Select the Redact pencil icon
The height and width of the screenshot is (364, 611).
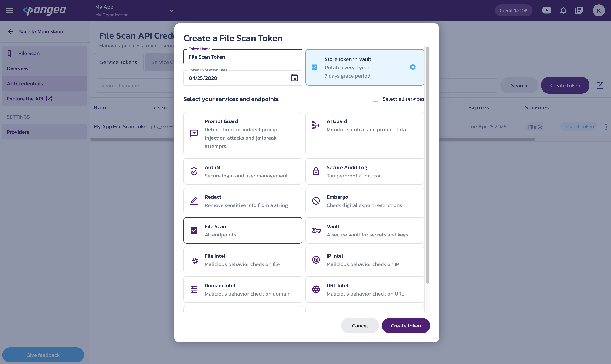pyautogui.click(x=194, y=201)
